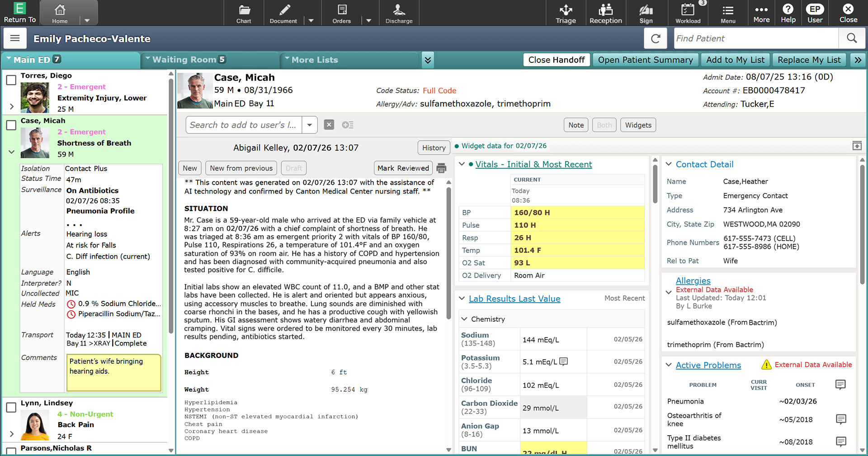
Task: Check the box for Case, Micah
Action: click(11, 125)
